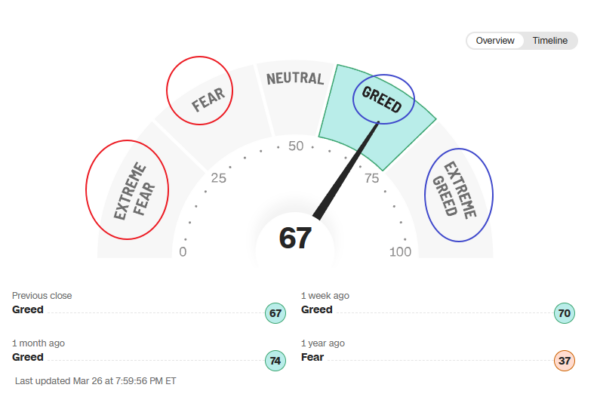Select the highlighted Greed gauge segment

(x=377, y=115)
